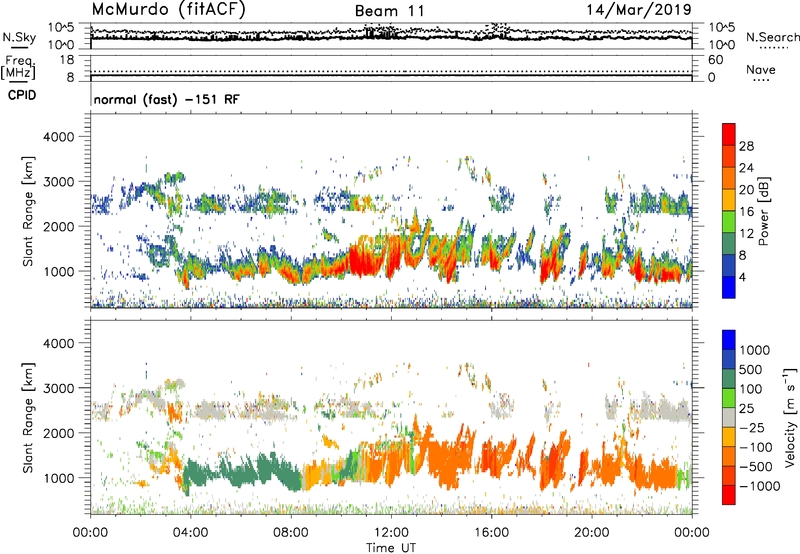Click the left 10^5 noise tick
Image resolution: width=800 pixels, height=554 pixels.
click(x=61, y=27)
